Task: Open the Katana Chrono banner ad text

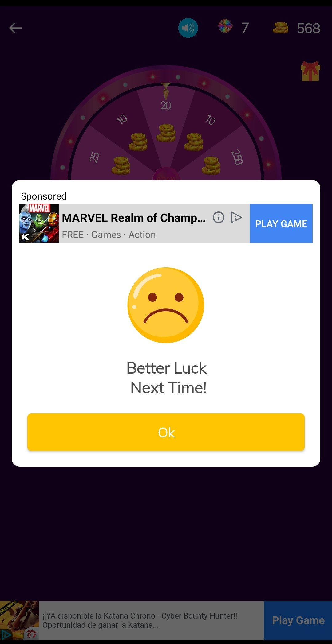Action: point(140,620)
